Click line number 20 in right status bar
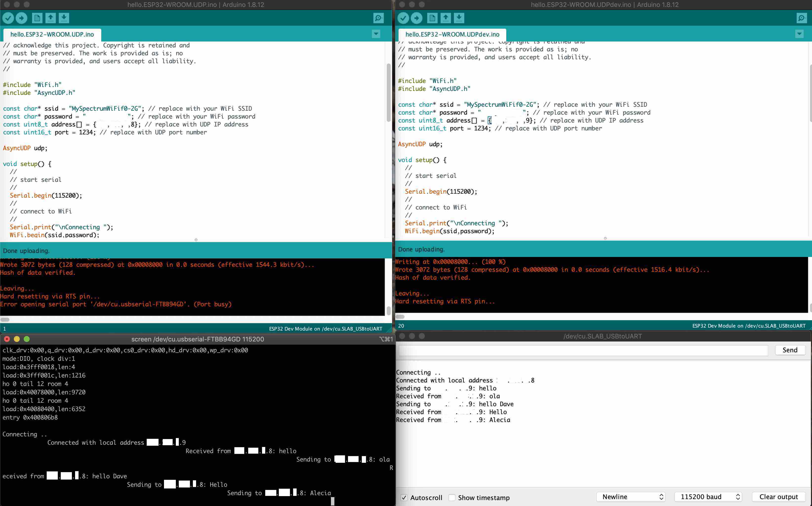The width and height of the screenshot is (812, 506). [401, 326]
